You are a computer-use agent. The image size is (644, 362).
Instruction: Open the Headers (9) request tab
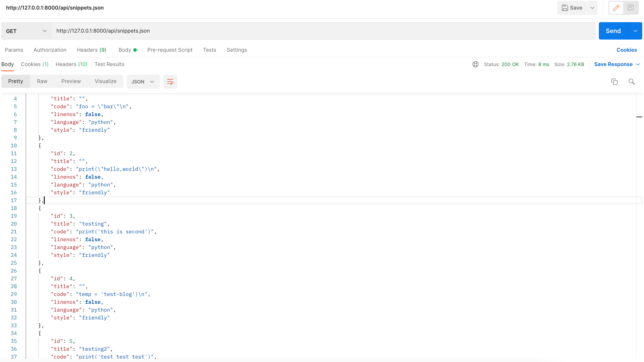[x=91, y=50]
